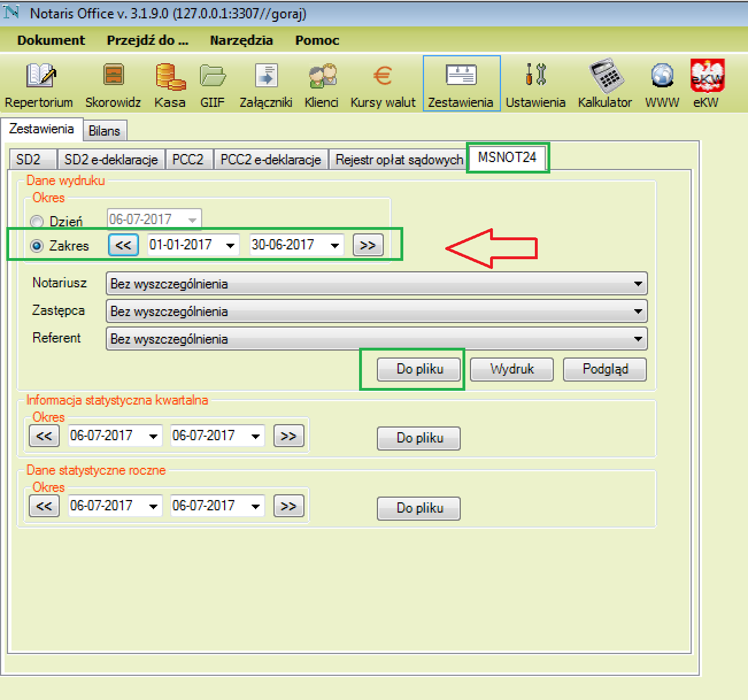Click Do pliku for kwartalna statistics

click(x=419, y=439)
